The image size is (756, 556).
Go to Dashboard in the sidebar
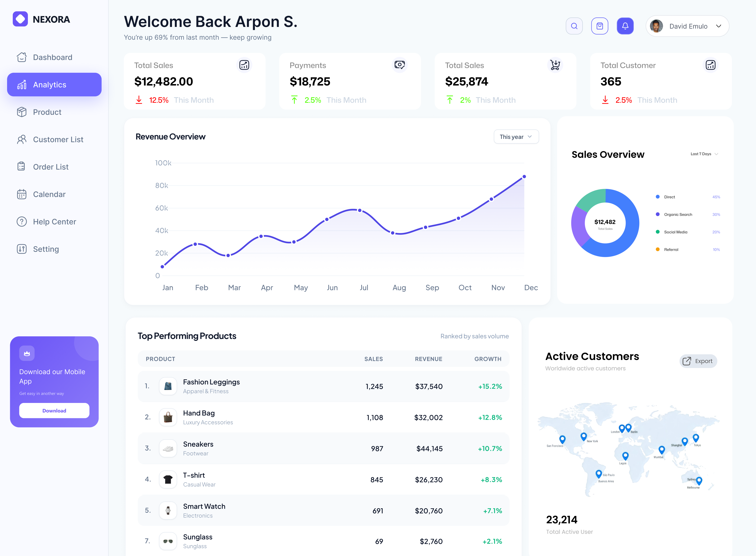(x=54, y=57)
